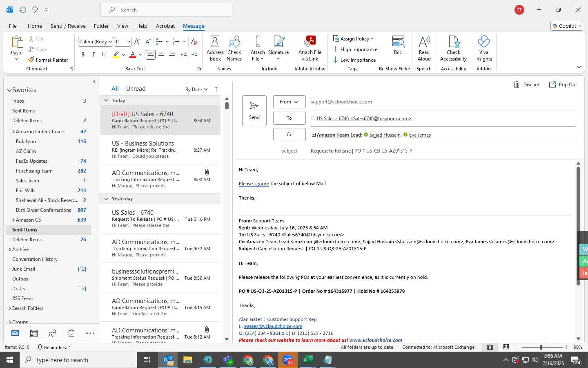The width and height of the screenshot is (588, 368).
Task: Click the Subject input field
Action: 443,151
